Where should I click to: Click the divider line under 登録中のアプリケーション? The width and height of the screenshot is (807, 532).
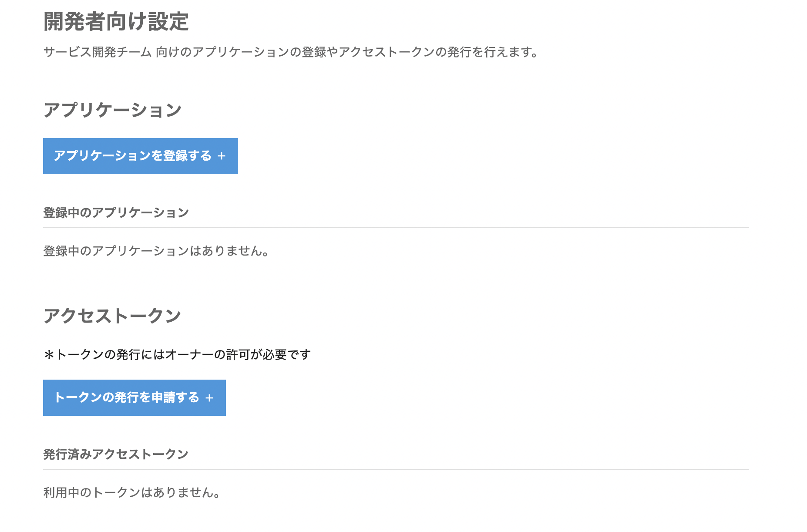click(396, 228)
